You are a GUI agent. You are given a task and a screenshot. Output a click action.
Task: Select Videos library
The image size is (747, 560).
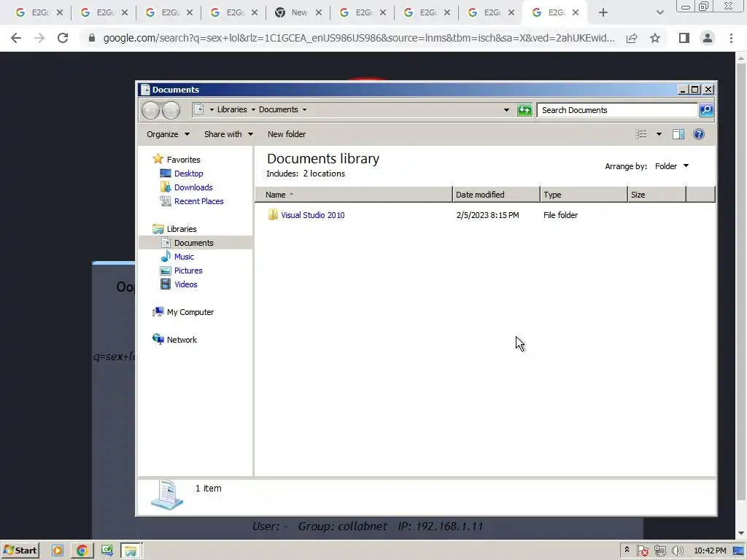186,284
